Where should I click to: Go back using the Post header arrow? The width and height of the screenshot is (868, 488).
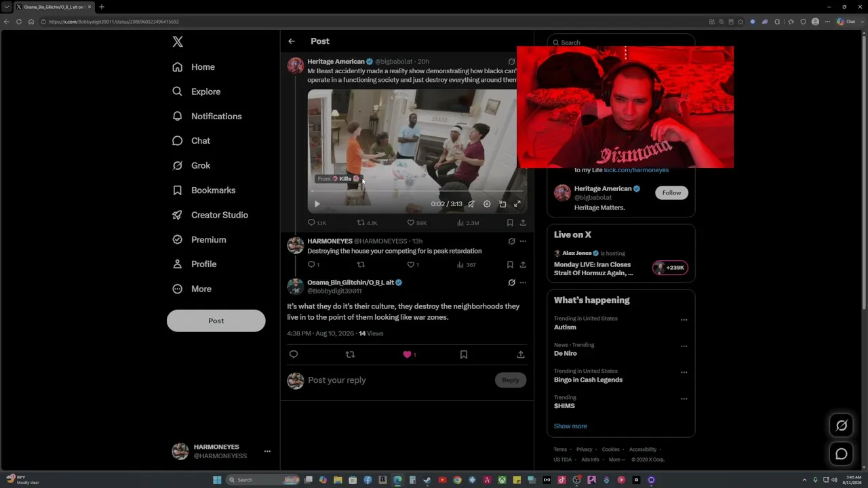[x=292, y=41]
